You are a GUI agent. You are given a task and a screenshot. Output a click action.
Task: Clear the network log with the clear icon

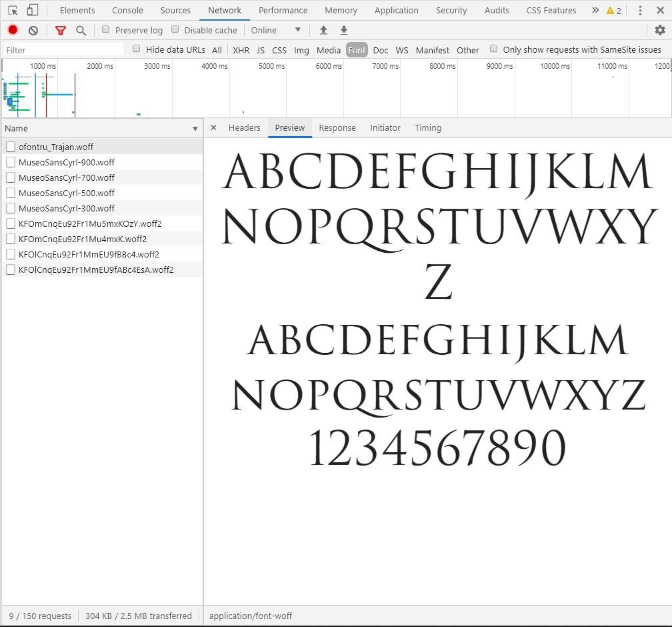[33, 31]
